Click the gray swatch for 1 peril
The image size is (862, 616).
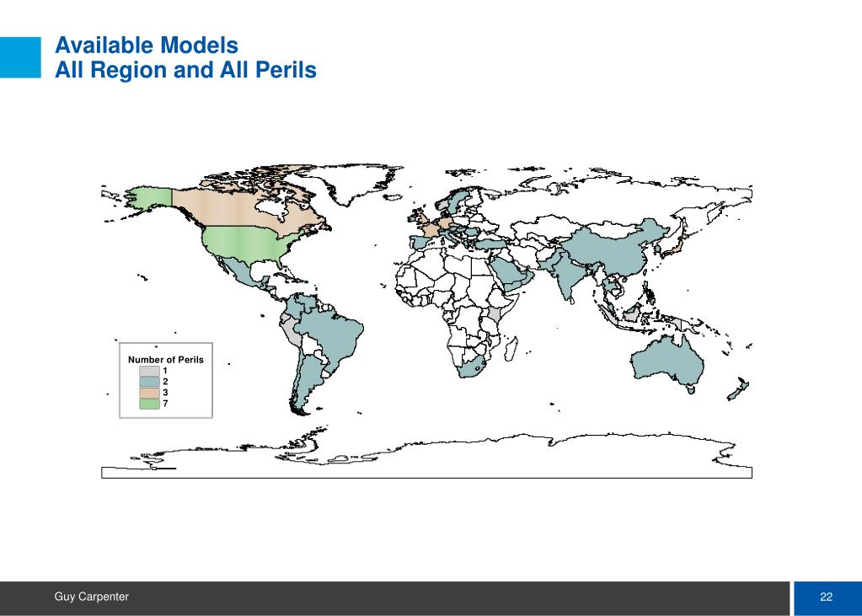(x=149, y=372)
